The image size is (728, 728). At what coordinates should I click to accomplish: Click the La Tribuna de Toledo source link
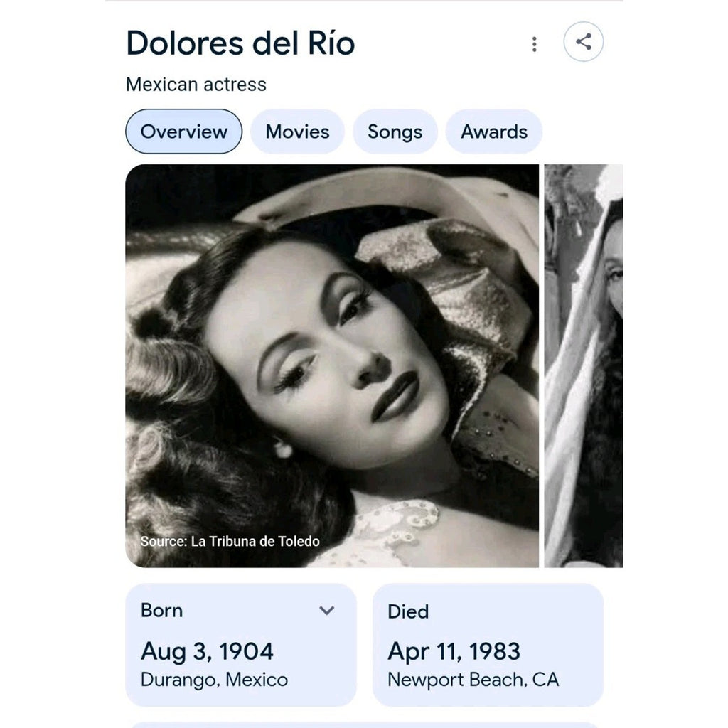(255, 542)
